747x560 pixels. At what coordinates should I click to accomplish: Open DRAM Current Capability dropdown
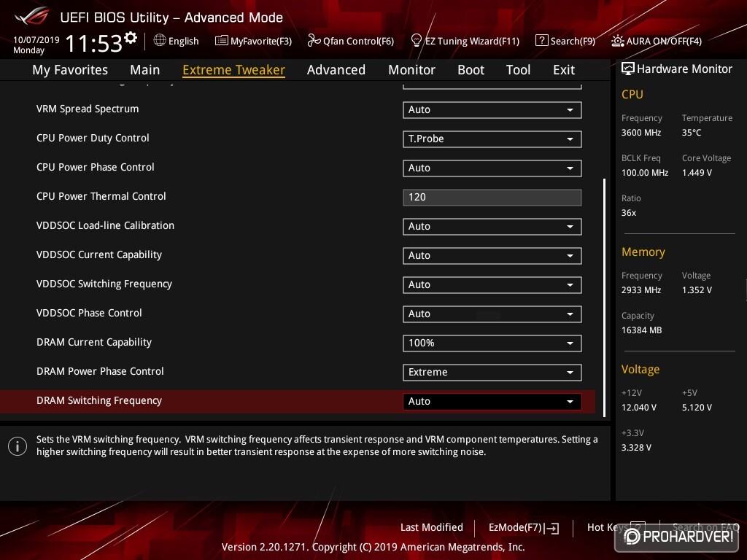point(492,343)
